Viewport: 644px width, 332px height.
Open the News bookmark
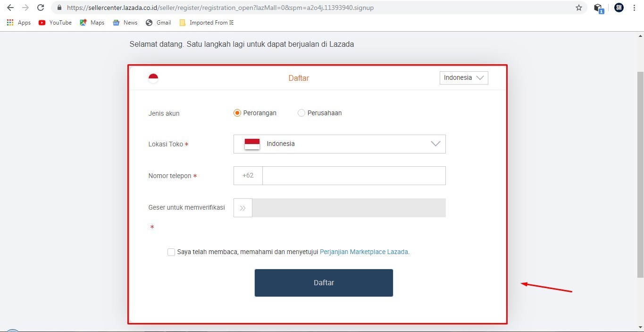click(x=125, y=23)
